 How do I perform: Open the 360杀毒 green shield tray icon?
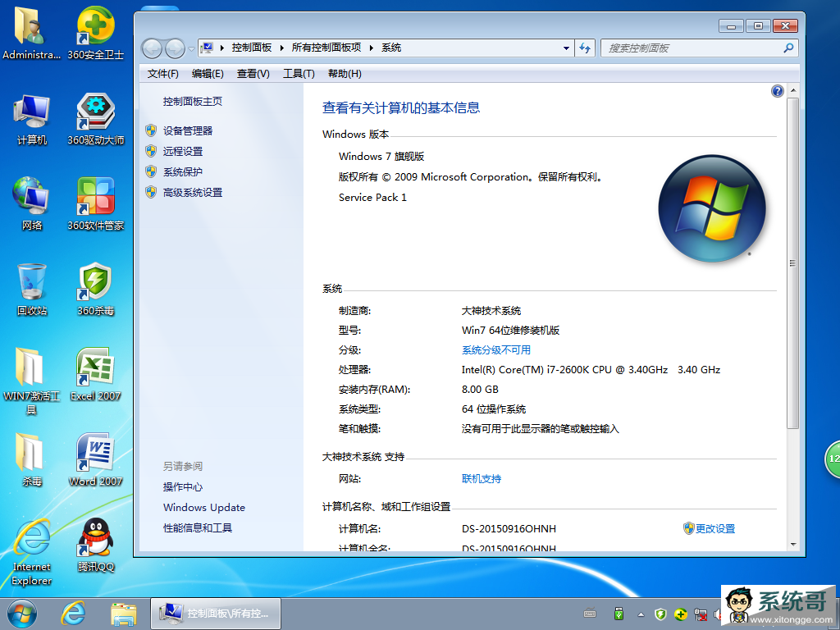coord(660,614)
